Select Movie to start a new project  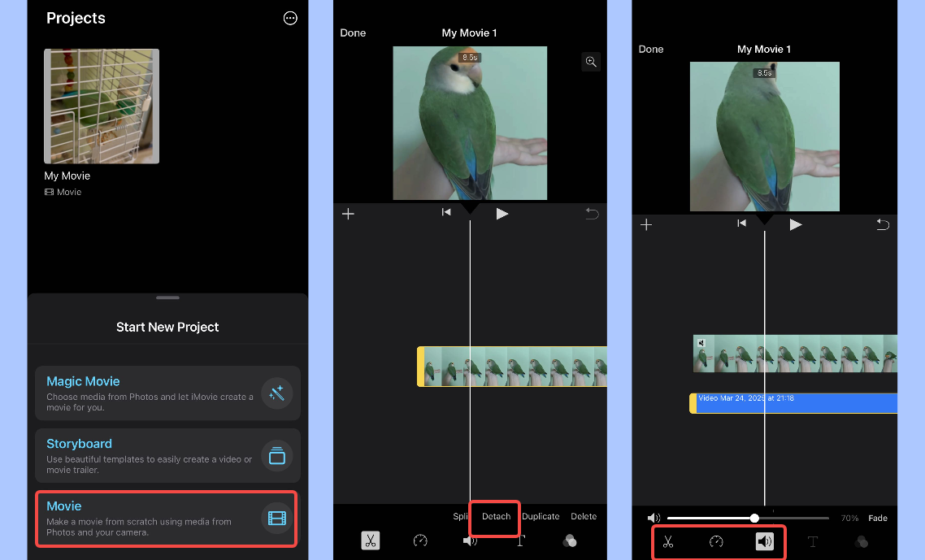[167, 518]
